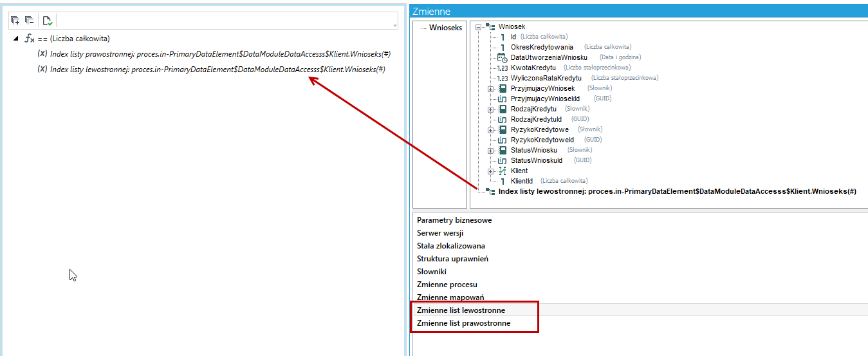
Task: Click the dictionary icon of RyzykoKredytowe
Action: coord(503,129)
